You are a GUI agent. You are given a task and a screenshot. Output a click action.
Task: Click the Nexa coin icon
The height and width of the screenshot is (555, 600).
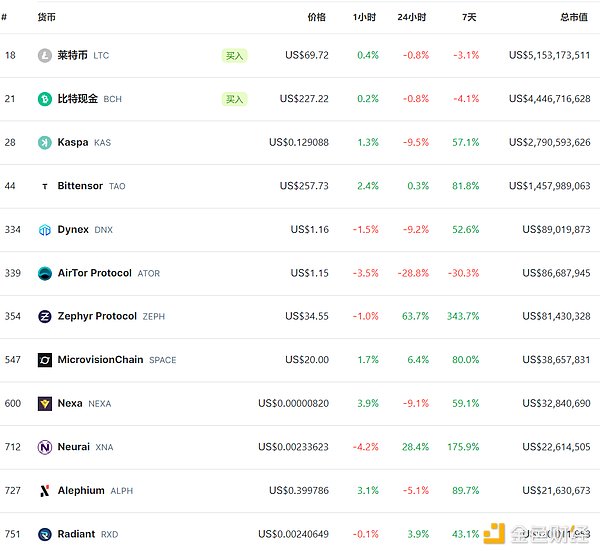click(x=45, y=404)
